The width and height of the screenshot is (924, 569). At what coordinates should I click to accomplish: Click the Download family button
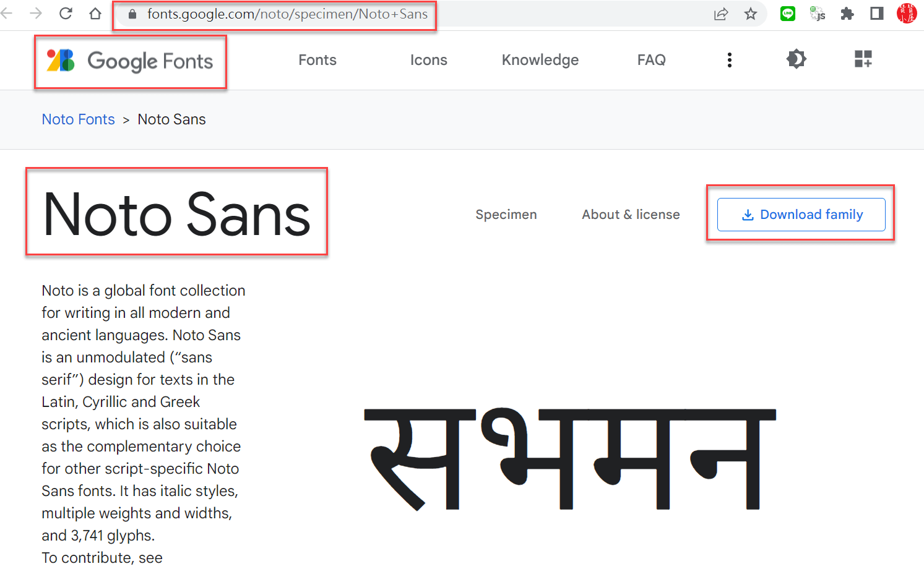coord(801,215)
